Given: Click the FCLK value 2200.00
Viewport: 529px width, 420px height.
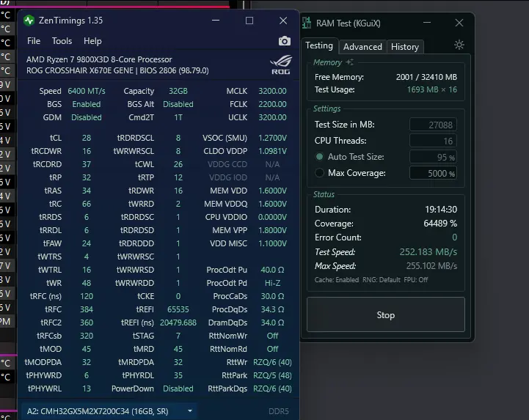Looking at the screenshot, I should 272,104.
